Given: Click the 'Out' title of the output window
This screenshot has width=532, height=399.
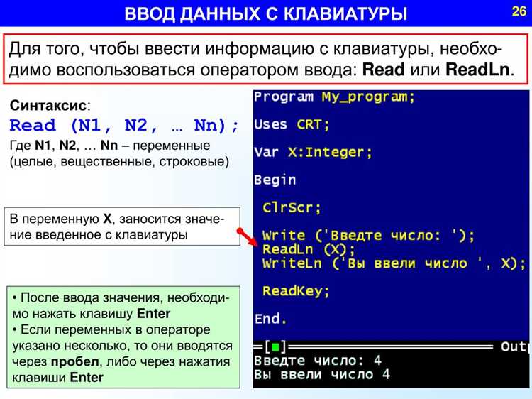Looking at the screenshot, I should (x=514, y=346).
